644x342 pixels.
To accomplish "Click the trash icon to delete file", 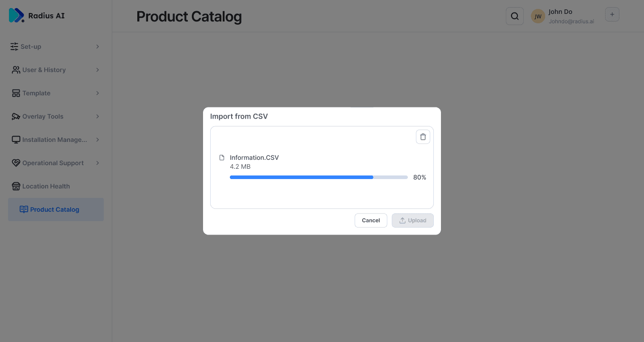I will [423, 137].
